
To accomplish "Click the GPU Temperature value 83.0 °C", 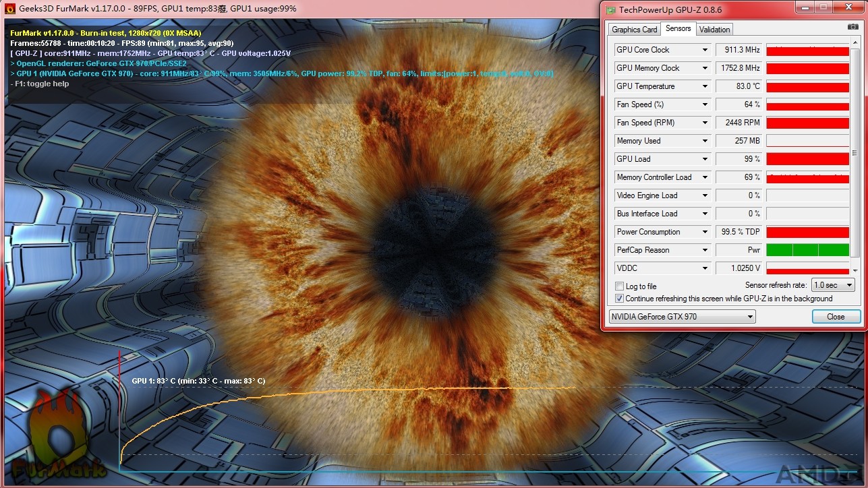I will 739,86.
